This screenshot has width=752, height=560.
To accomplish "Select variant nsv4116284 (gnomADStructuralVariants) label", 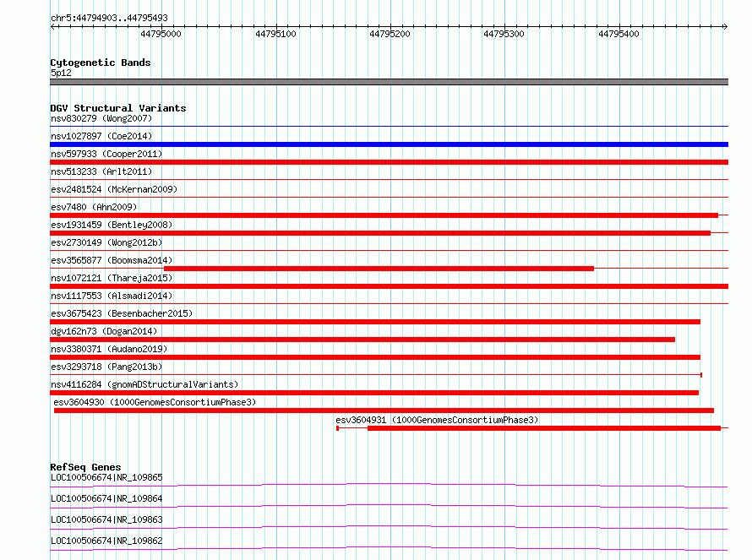I will coord(144,384).
